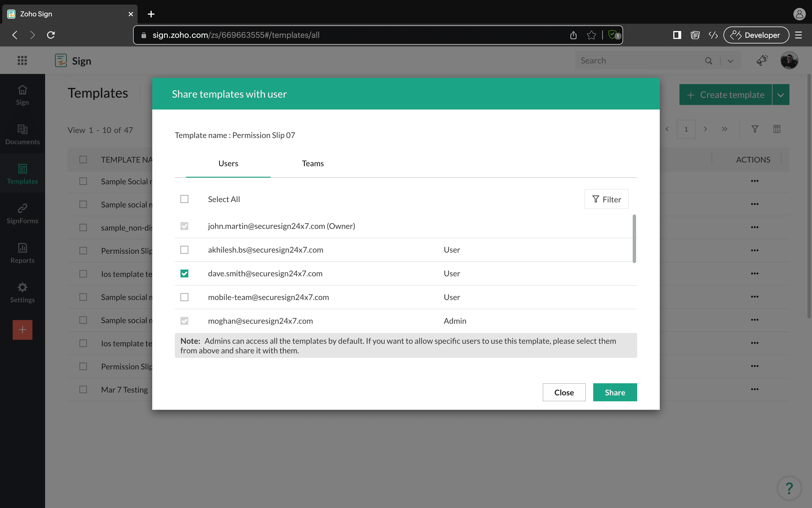Screen dimensions: 812x508
Task: Select the sample_non-dis row checkbox
Action: [83, 227]
